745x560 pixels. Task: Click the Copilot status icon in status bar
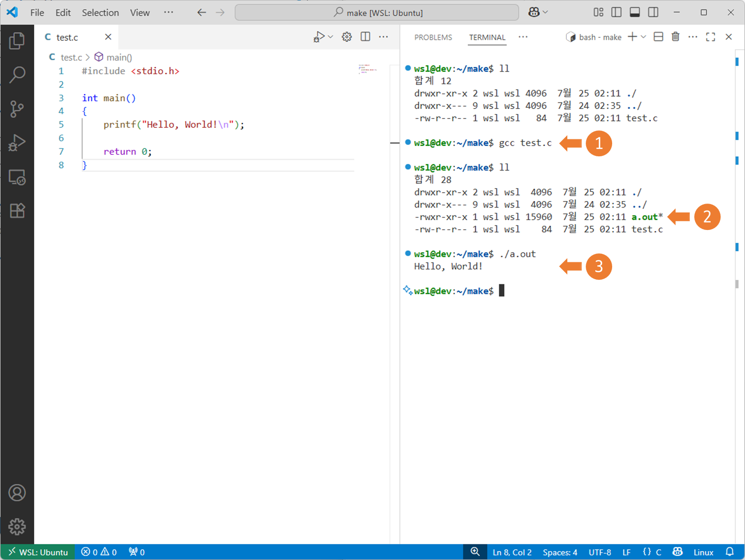(x=677, y=552)
